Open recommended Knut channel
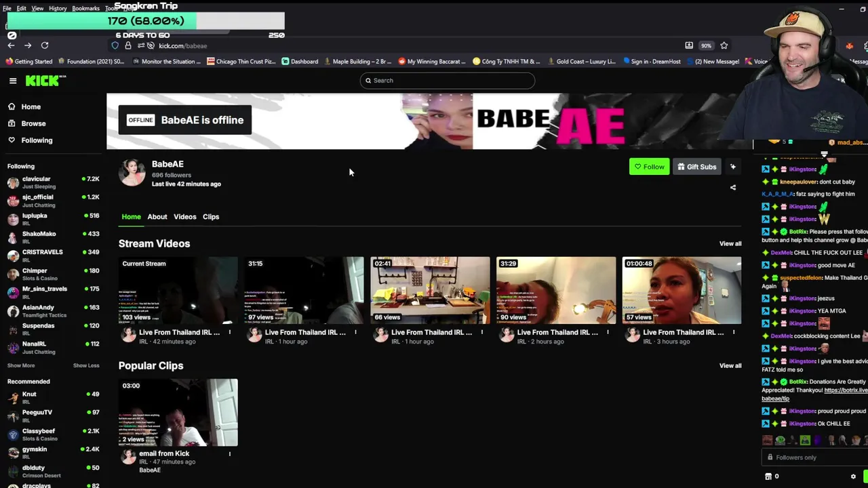The width and height of the screenshot is (868, 488). click(x=53, y=397)
